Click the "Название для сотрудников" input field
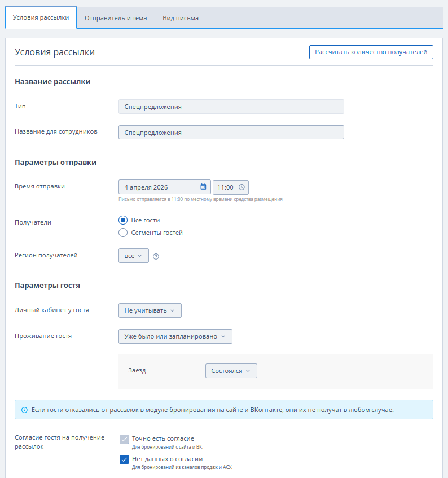Screen dimensions: 448x478 pyautogui.click(x=231, y=133)
